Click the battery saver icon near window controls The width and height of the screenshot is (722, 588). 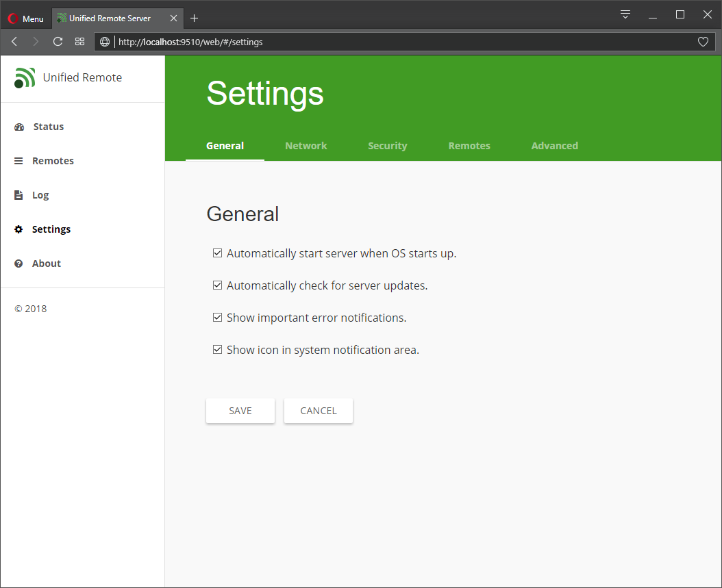click(x=625, y=14)
